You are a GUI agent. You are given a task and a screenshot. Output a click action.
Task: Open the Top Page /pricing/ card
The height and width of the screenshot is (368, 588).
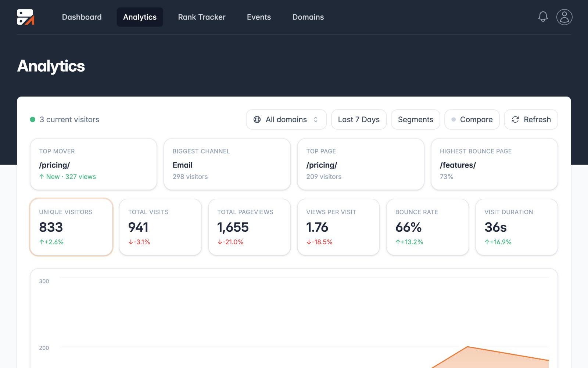(361, 164)
